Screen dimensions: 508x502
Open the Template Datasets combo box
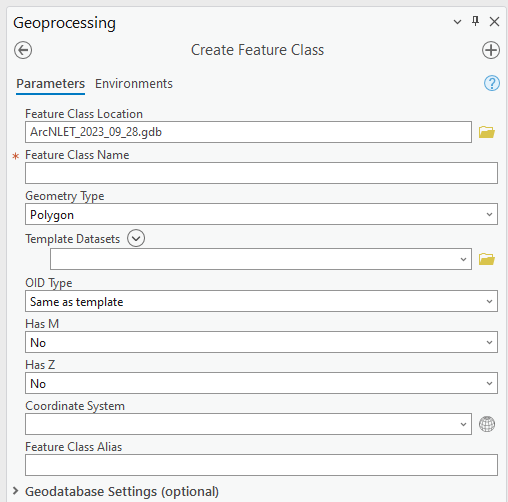click(261, 259)
